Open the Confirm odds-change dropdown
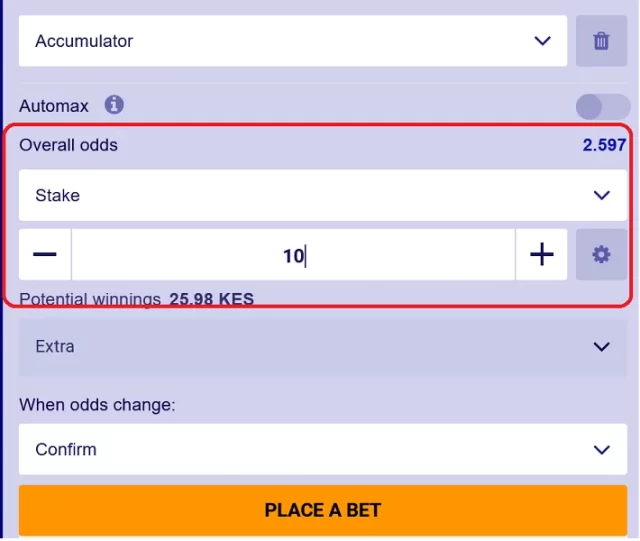 point(322,449)
